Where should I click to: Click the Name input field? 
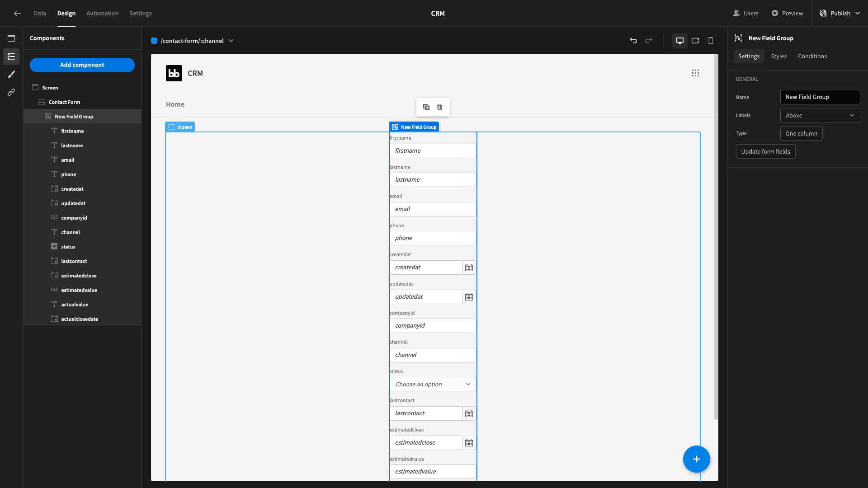click(x=820, y=97)
